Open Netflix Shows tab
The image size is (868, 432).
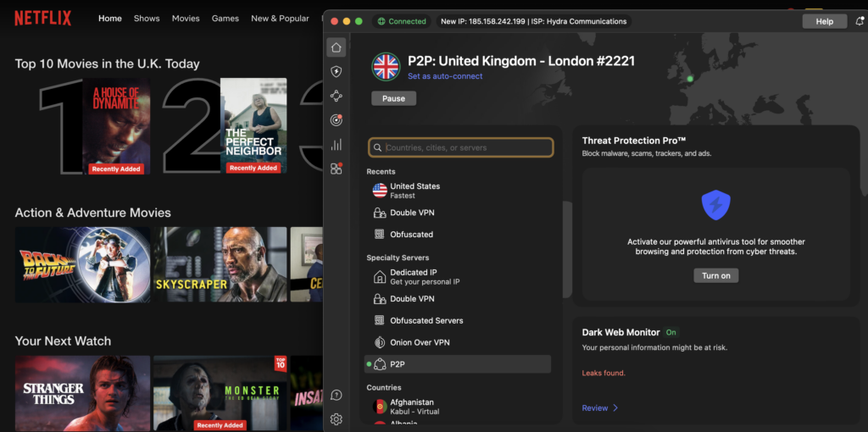pos(147,19)
